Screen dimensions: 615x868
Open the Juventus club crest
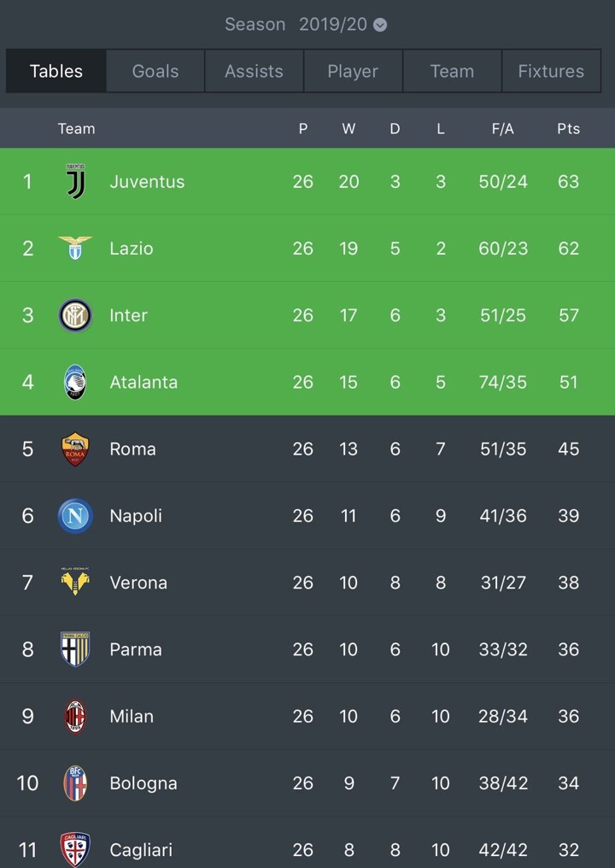click(75, 181)
